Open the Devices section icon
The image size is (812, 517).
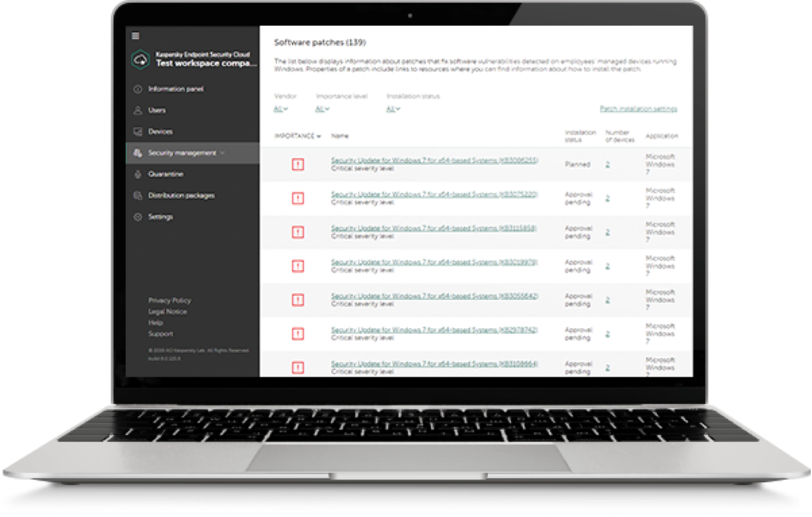coord(138,131)
